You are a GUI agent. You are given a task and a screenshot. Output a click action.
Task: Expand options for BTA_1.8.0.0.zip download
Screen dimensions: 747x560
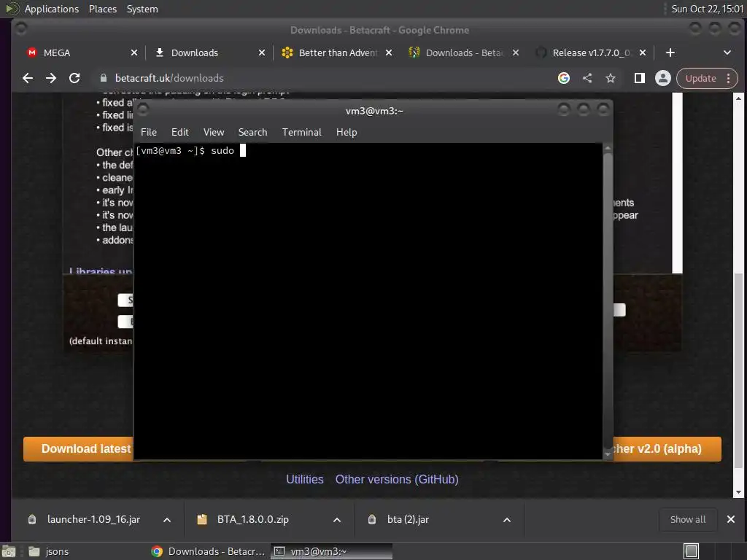click(x=337, y=520)
